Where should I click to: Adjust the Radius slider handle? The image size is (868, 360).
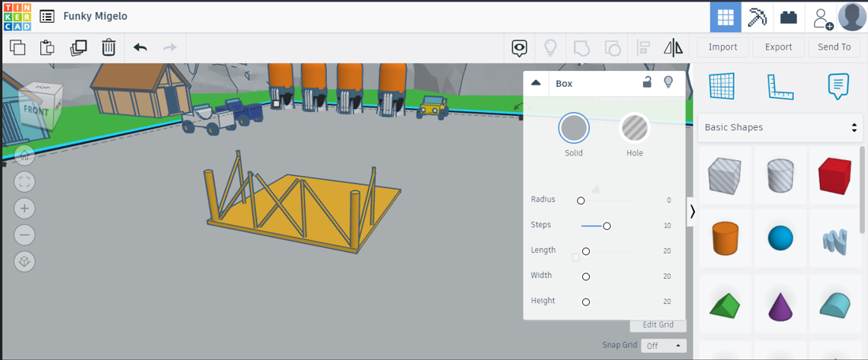pos(581,201)
